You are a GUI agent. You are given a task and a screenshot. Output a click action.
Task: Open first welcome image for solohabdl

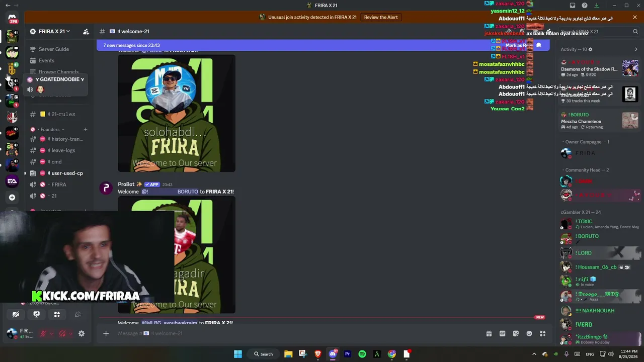tap(177, 113)
